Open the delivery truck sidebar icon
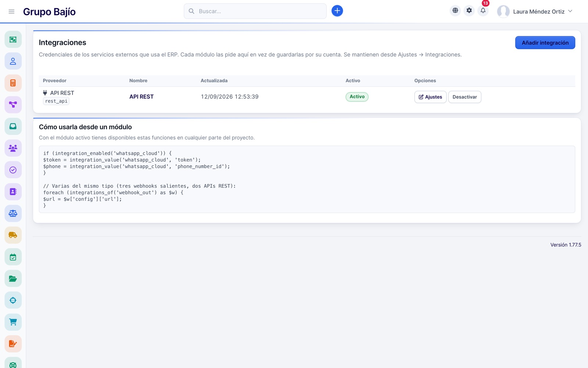 point(13,235)
